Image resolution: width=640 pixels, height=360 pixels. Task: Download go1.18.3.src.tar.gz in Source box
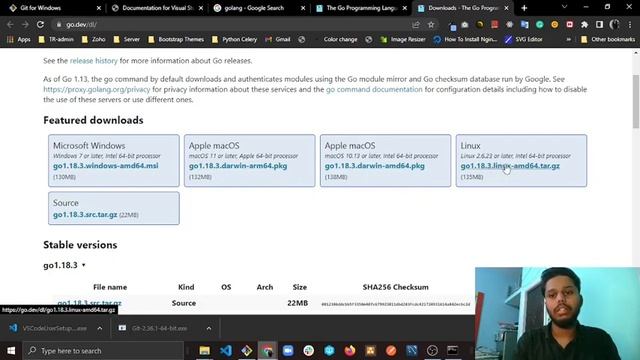(x=85, y=215)
